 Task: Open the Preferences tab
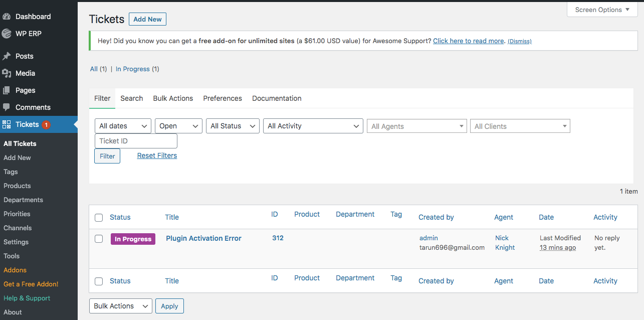(x=222, y=98)
